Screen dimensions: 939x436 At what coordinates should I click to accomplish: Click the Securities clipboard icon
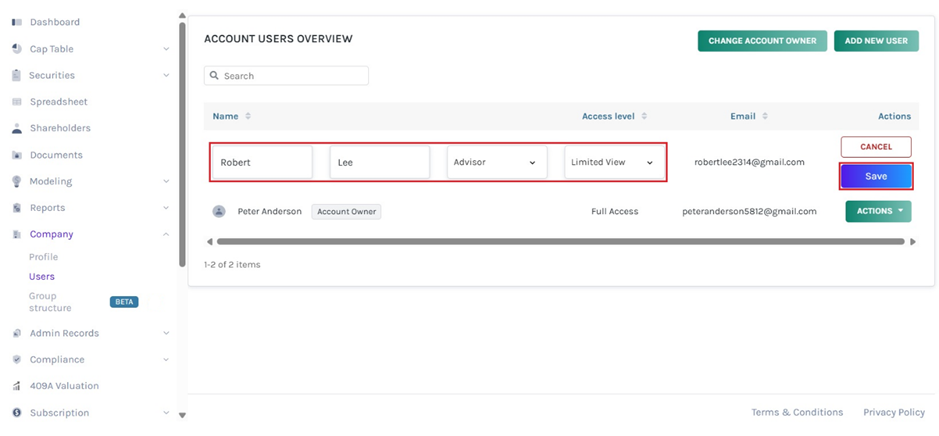click(x=17, y=75)
